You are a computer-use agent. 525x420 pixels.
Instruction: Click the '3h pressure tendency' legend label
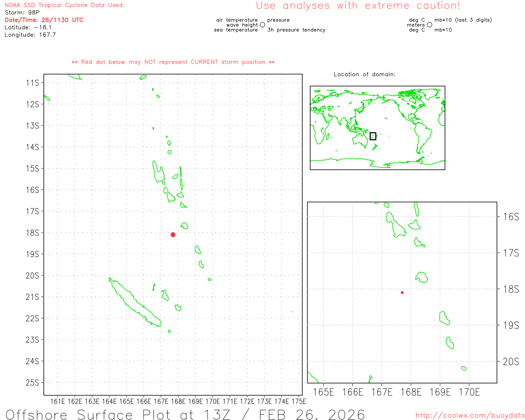296,30
